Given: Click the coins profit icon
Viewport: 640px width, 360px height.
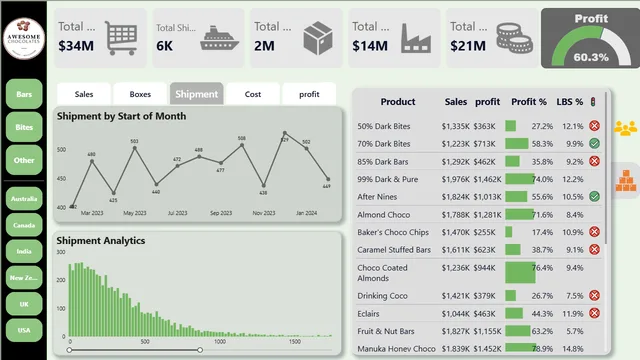Looking at the screenshot, I should [514, 38].
